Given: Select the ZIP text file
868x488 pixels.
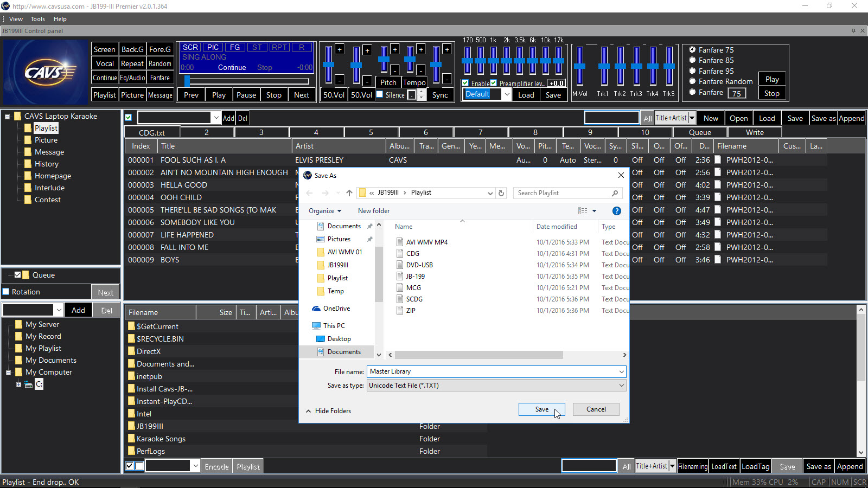Looking at the screenshot, I should point(406,311).
